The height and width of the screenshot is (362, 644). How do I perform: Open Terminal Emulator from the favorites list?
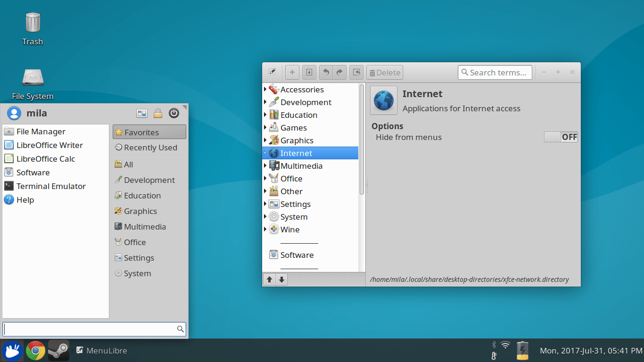click(x=51, y=186)
